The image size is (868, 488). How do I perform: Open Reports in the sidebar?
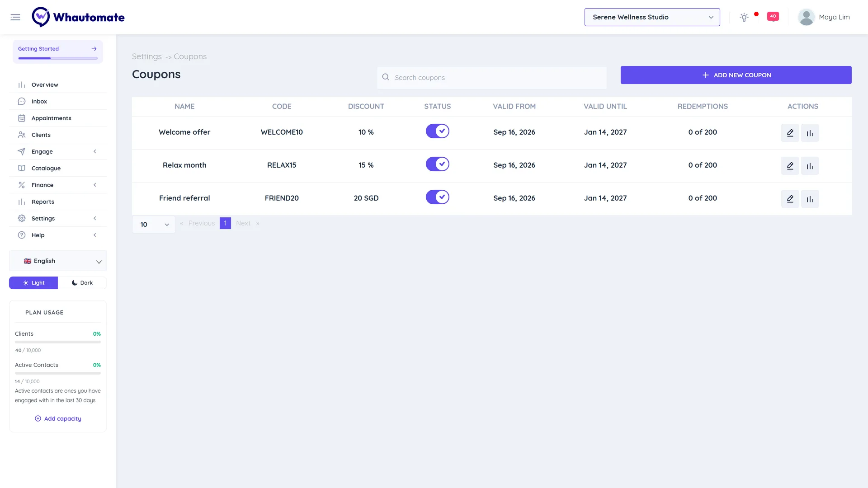point(58,202)
